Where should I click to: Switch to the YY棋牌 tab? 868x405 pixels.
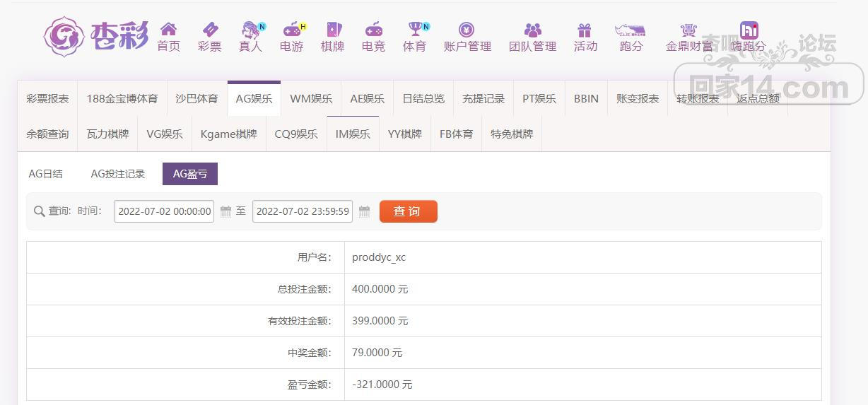tap(405, 134)
